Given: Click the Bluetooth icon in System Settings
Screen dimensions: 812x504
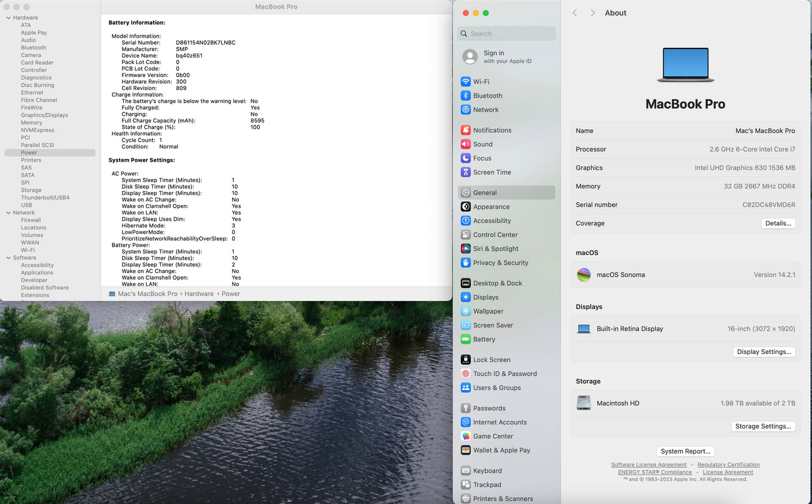Looking at the screenshot, I should 465,96.
